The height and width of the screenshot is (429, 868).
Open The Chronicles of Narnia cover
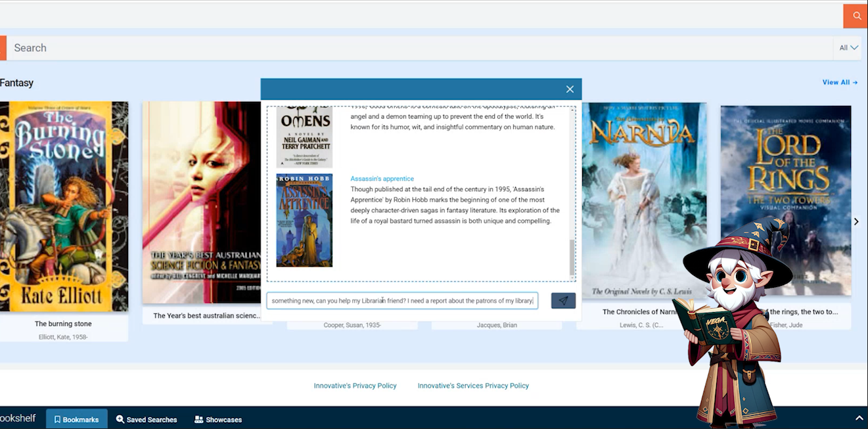click(x=644, y=200)
